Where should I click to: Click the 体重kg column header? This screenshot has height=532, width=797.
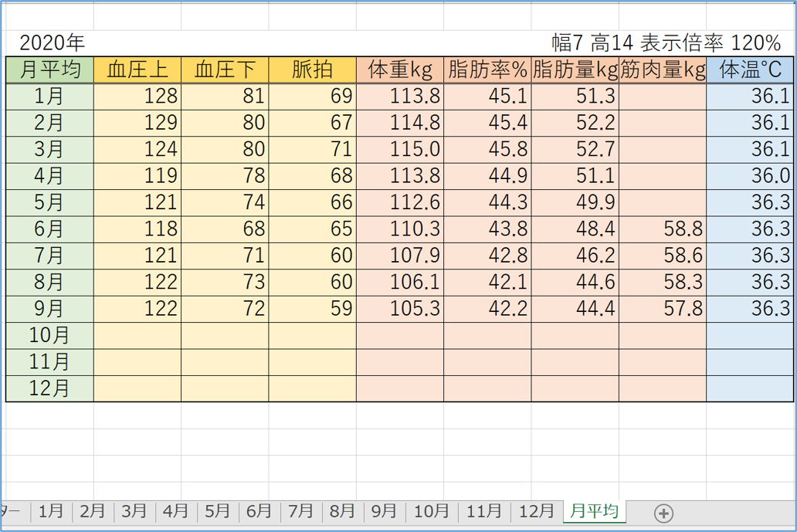pyautogui.click(x=400, y=69)
